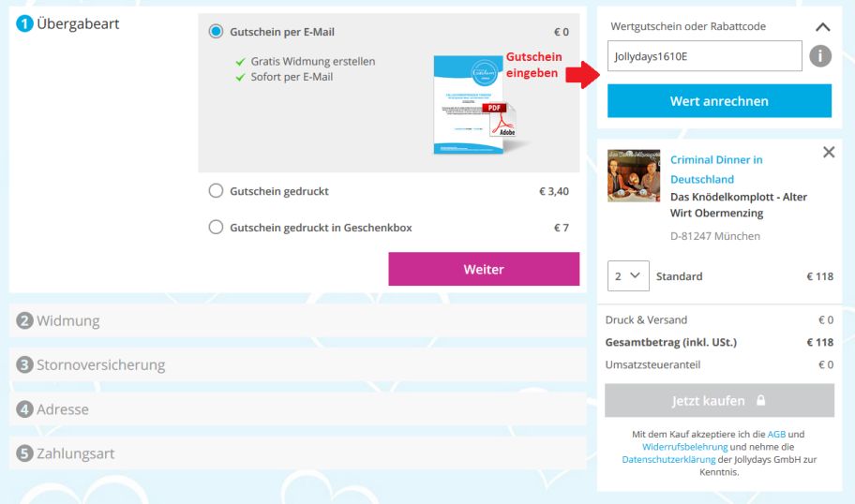This screenshot has height=504, width=855.
Task: Click the Wert anrechnen button
Action: [x=719, y=101]
